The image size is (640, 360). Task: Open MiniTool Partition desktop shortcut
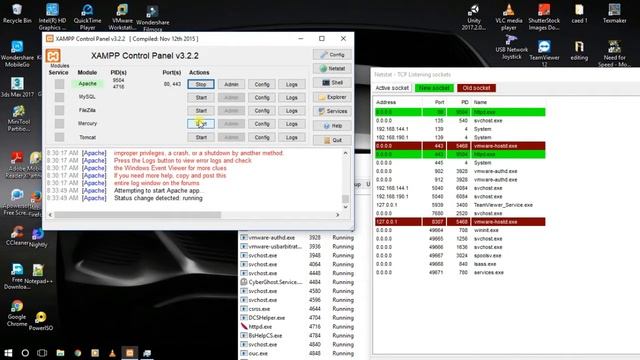(19, 118)
